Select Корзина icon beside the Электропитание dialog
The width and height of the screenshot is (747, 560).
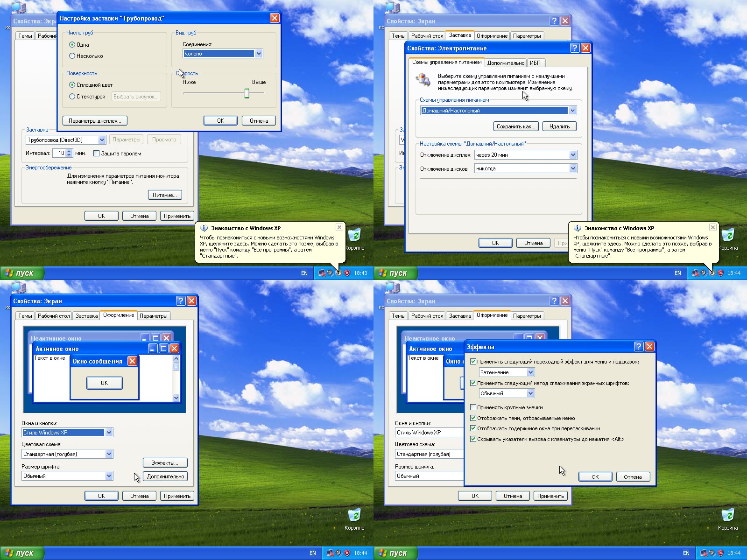tap(728, 239)
